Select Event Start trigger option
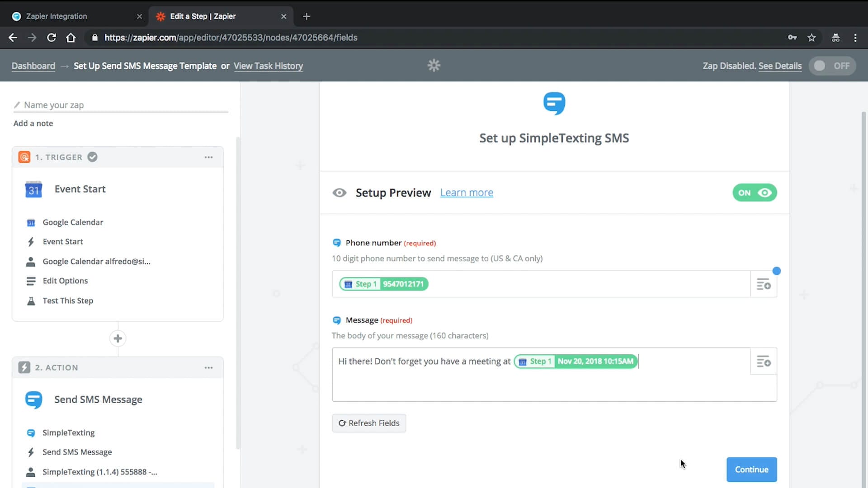Viewport: 868px width, 488px height. pyautogui.click(x=63, y=242)
